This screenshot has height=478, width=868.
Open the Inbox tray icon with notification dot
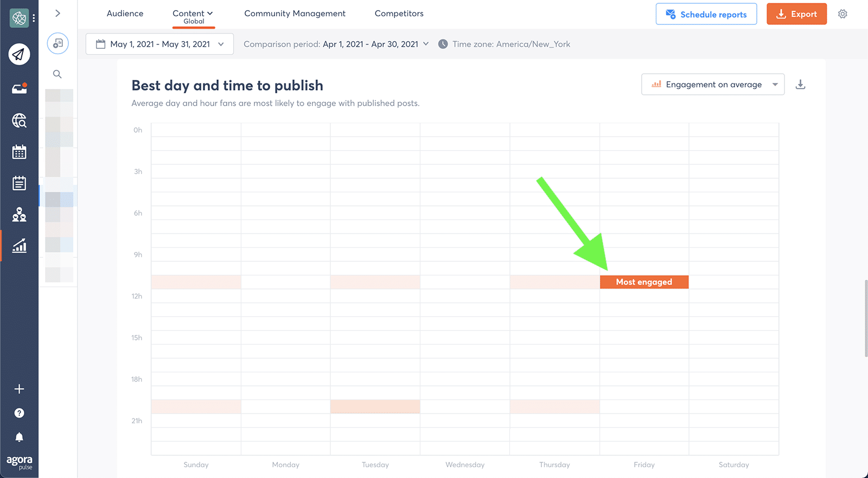point(20,88)
